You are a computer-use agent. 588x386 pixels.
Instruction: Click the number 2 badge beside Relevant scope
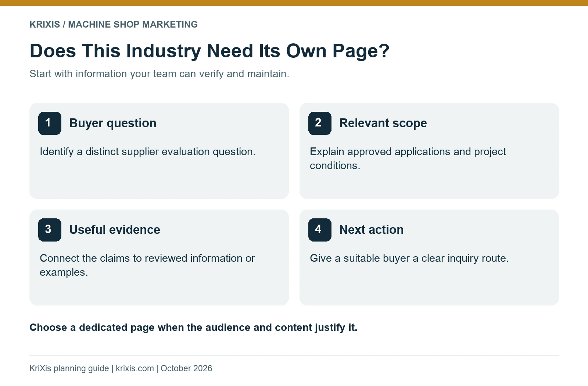(320, 123)
